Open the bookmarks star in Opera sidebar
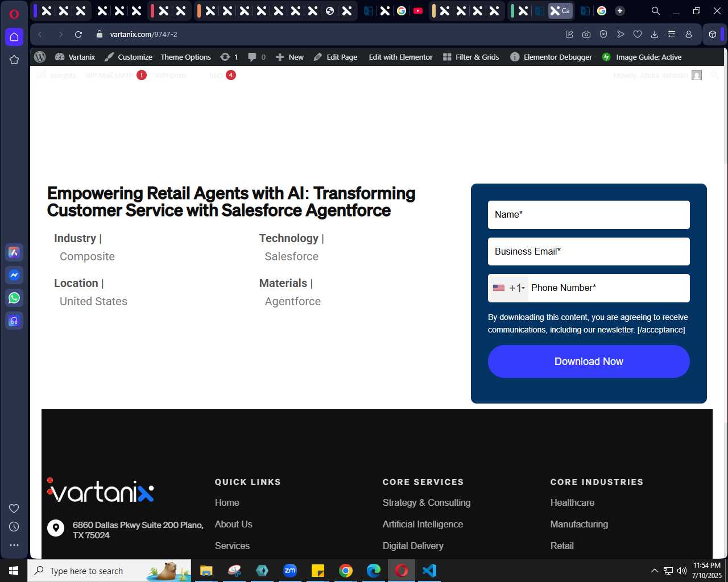Image resolution: width=728 pixels, height=582 pixels. [14, 60]
